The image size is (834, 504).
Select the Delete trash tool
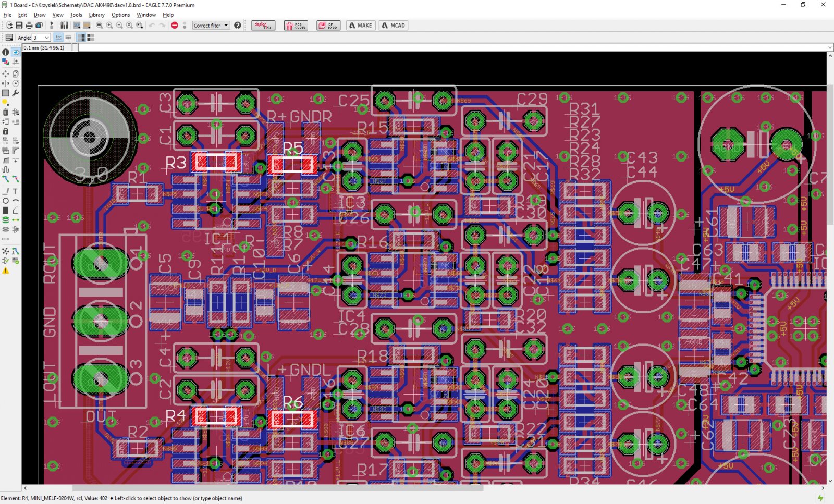pos(5,112)
